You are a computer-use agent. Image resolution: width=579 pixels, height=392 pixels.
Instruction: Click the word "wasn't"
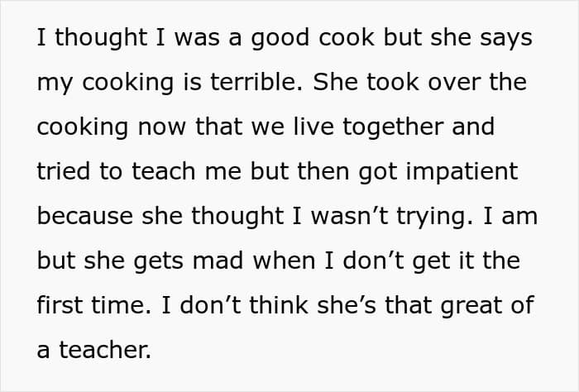pos(349,216)
